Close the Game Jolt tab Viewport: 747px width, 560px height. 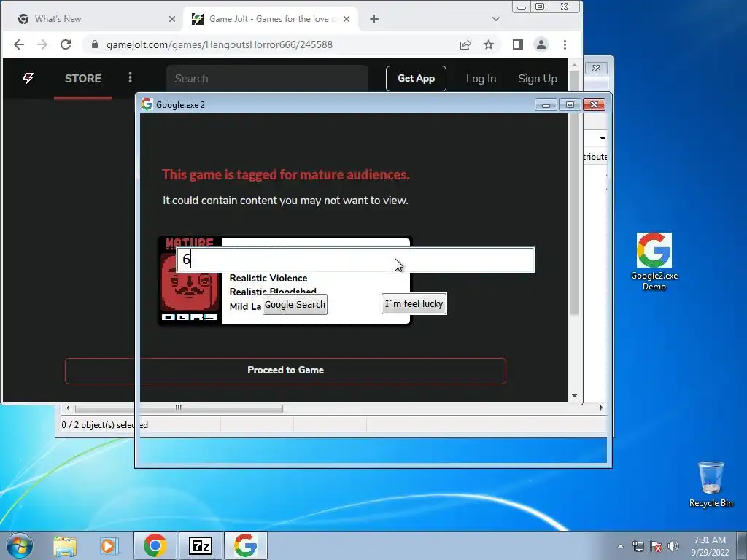(347, 19)
